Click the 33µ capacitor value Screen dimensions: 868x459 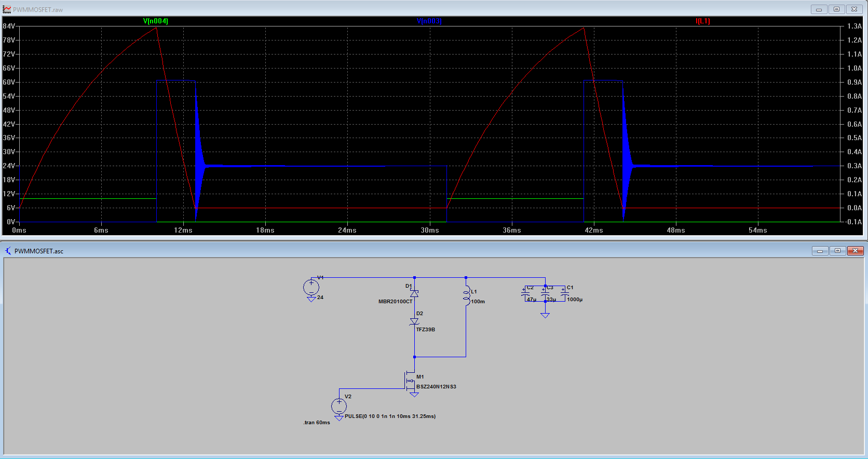click(x=551, y=300)
